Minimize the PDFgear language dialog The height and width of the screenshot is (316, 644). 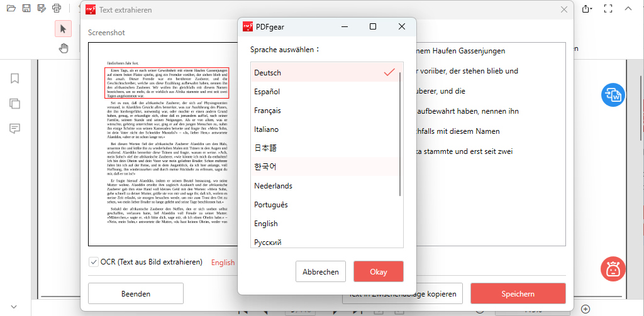344,26
